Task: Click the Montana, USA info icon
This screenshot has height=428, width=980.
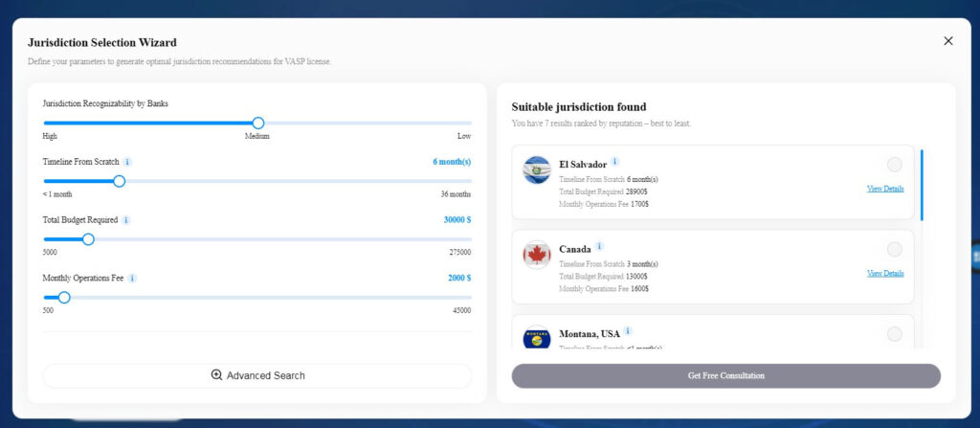Action: pyautogui.click(x=628, y=331)
